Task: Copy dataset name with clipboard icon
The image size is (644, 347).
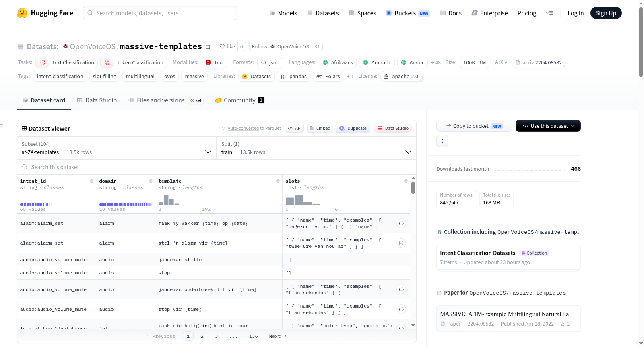Action: pyautogui.click(x=207, y=46)
